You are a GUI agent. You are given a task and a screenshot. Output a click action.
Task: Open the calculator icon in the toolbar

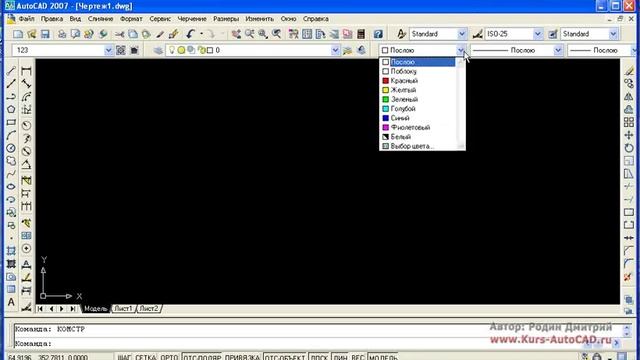coord(361,34)
